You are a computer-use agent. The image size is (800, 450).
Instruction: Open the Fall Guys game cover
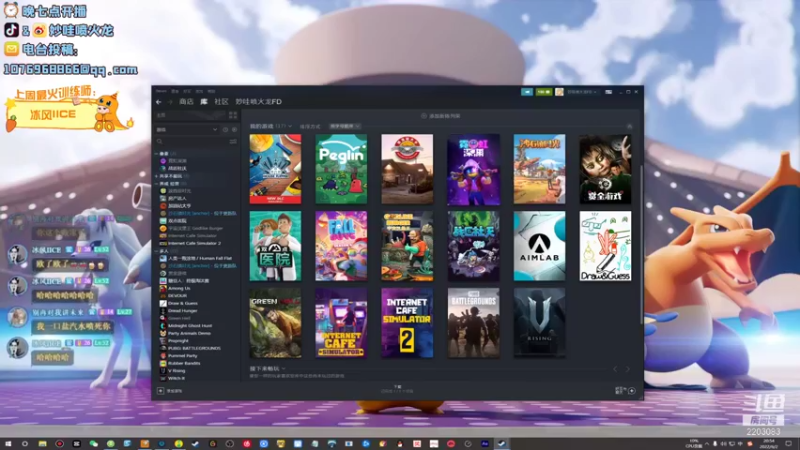[x=341, y=246]
